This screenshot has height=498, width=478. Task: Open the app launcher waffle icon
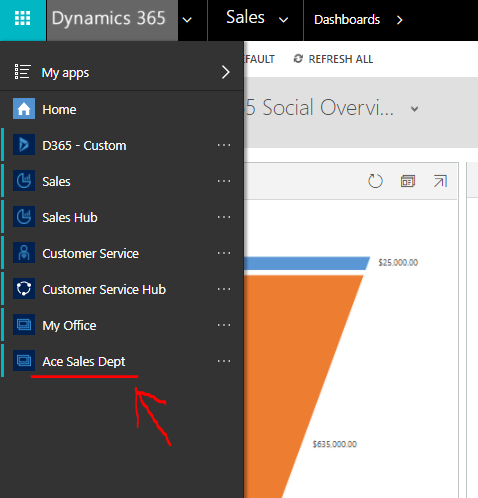[x=23, y=18]
